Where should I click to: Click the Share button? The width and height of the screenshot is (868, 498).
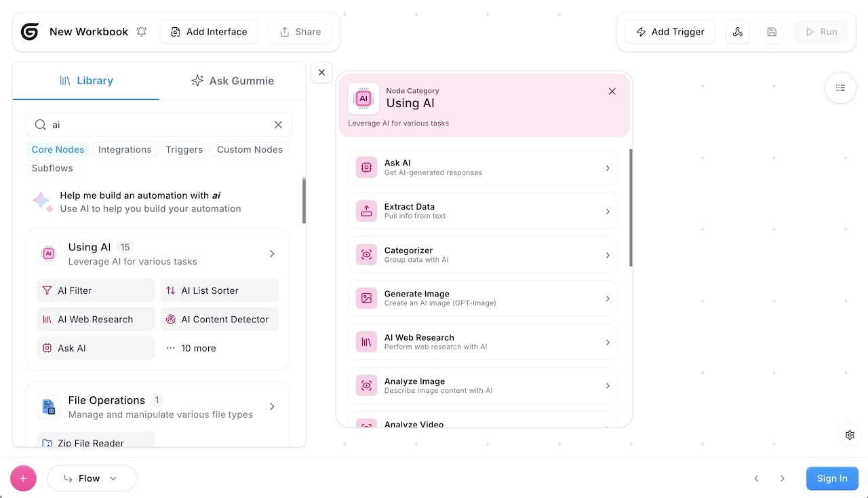[300, 32]
